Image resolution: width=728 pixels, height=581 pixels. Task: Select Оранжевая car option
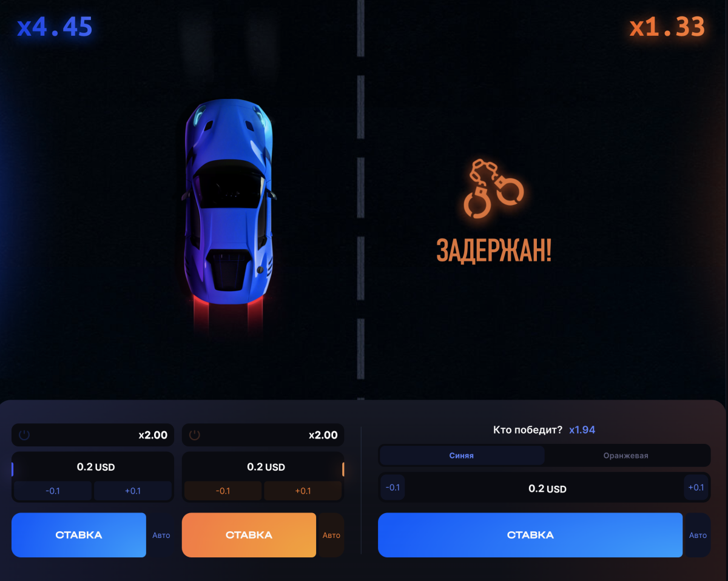(x=625, y=455)
